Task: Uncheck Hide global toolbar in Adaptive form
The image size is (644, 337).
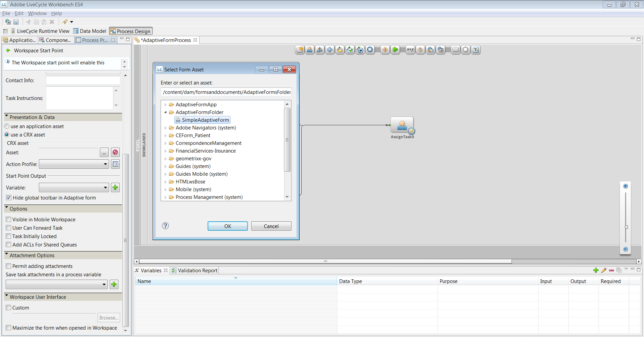Action: coord(9,198)
